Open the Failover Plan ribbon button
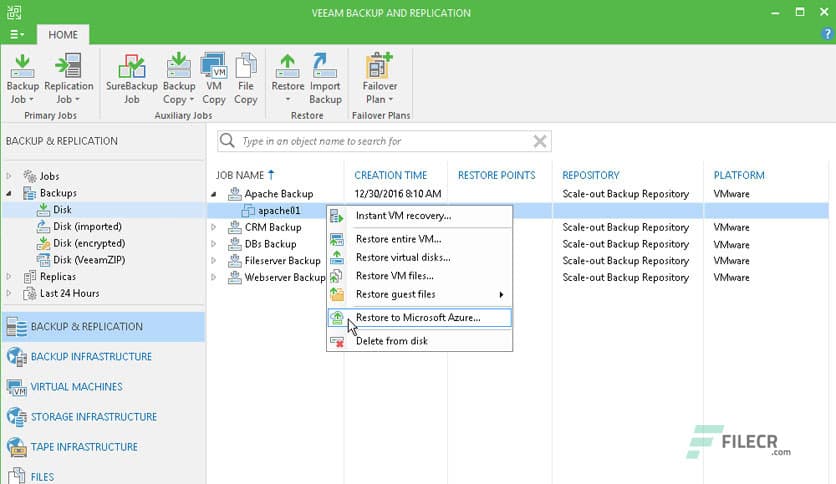836x484 pixels. [380, 79]
